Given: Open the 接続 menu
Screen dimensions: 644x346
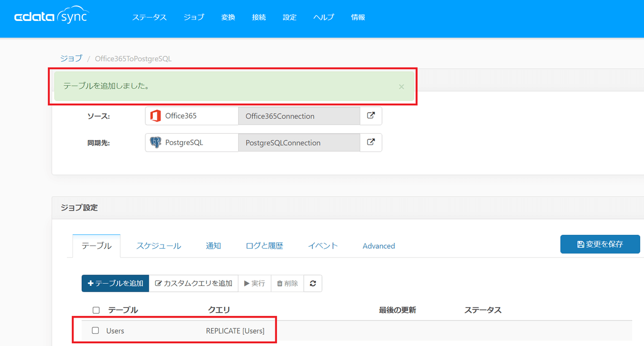Looking at the screenshot, I should [x=259, y=17].
